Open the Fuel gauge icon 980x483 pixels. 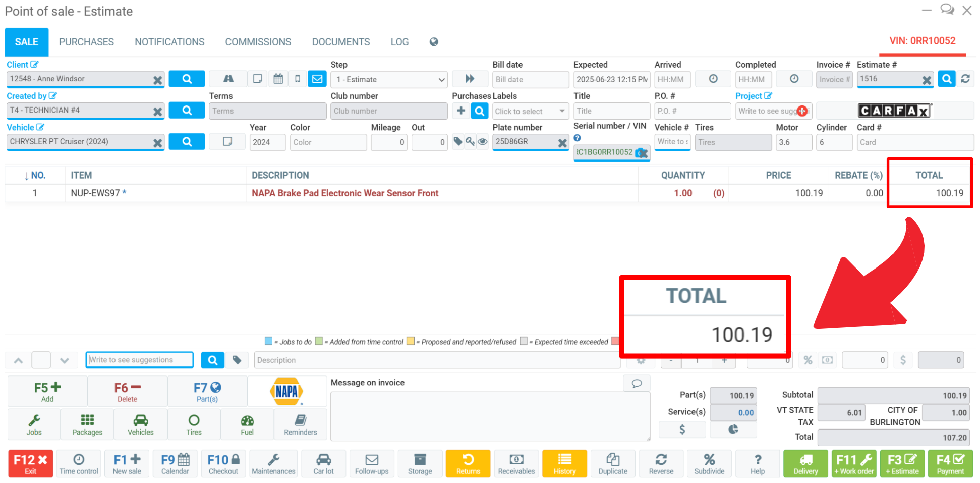click(x=247, y=424)
